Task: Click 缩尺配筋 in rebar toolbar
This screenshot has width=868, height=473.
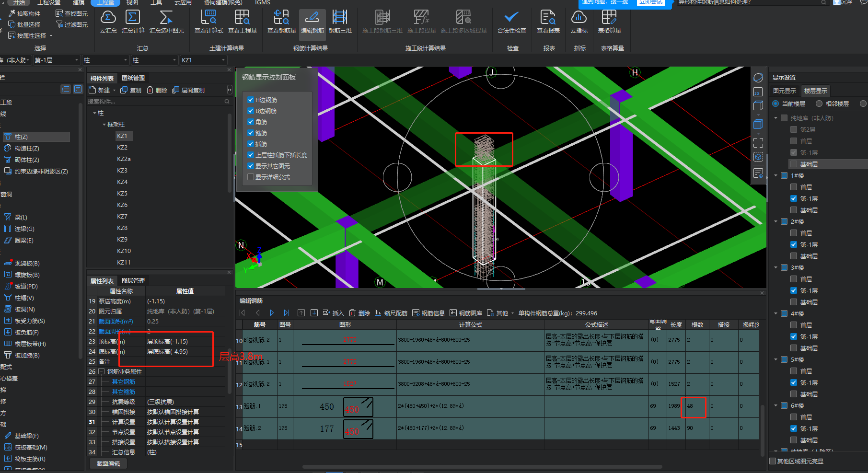Action: click(391, 313)
